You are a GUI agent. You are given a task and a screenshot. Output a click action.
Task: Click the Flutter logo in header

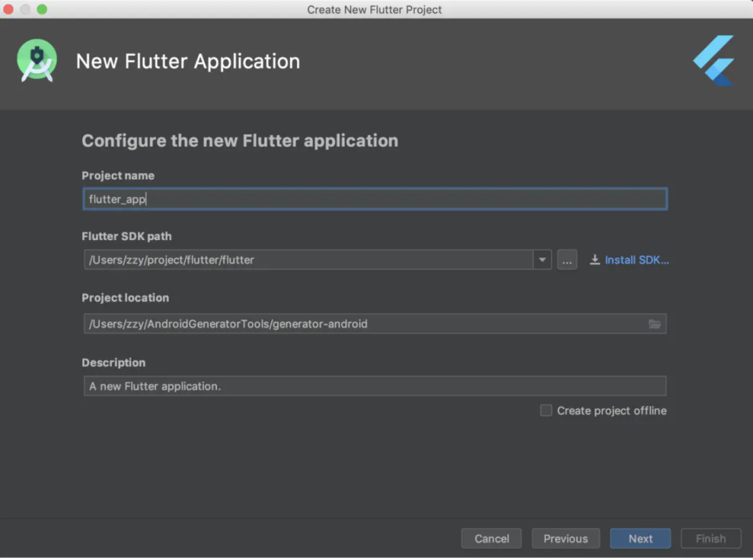click(x=714, y=61)
